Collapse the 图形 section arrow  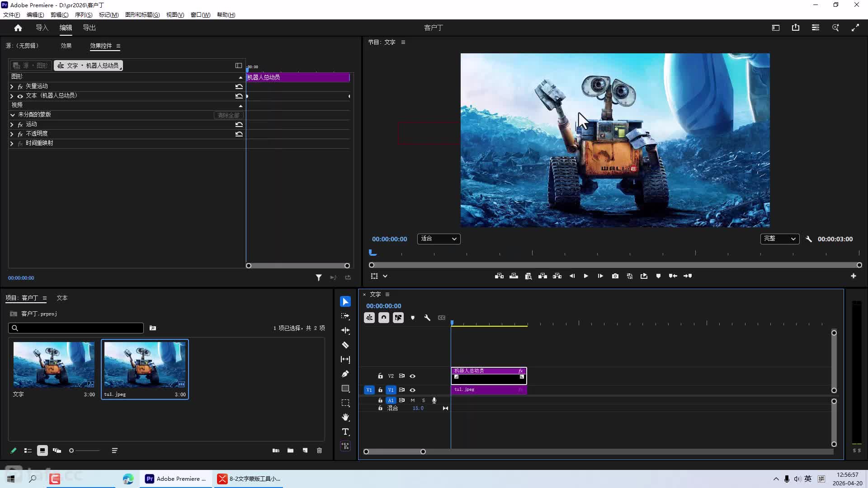(241, 77)
